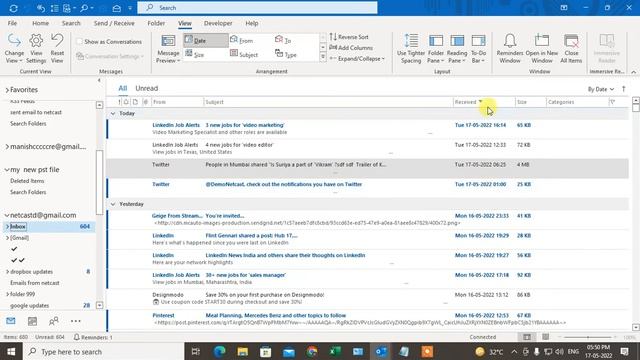This screenshot has height=360, width=640.
Task: Click Open in New Window
Action: click(542, 49)
